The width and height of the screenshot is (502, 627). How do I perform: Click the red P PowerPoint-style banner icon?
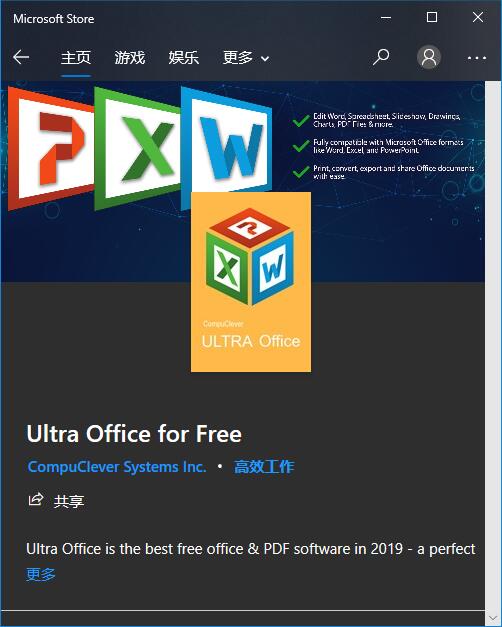50,148
